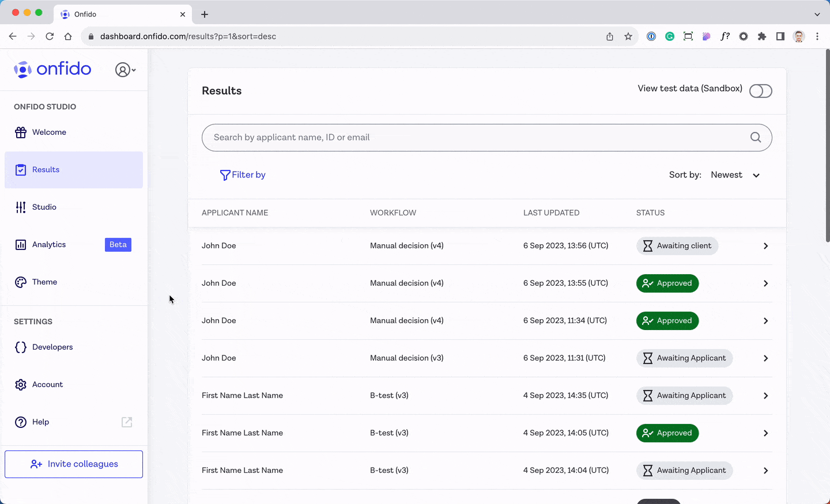Image resolution: width=830 pixels, height=504 pixels.
Task: Go to Analytics in the sidebar
Action: point(49,245)
